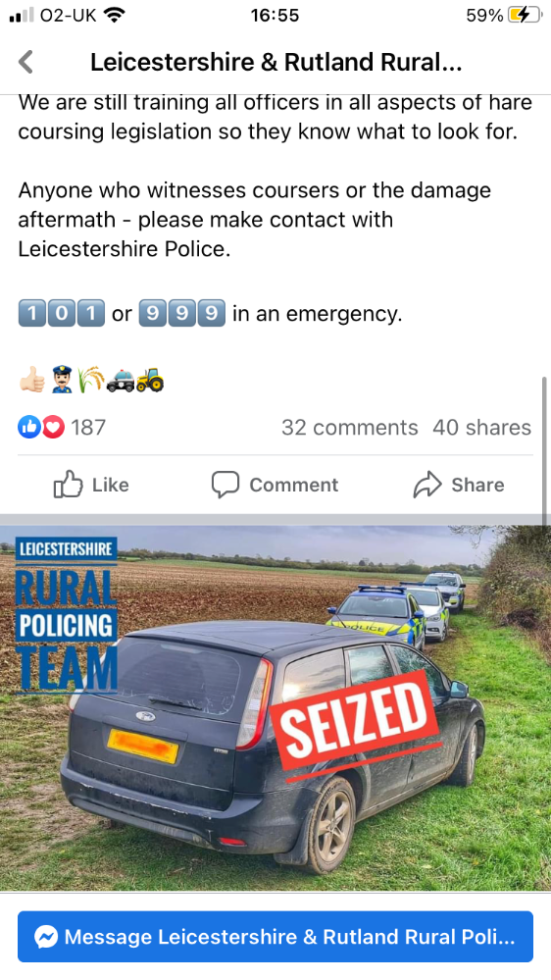View the 187 reactions count
The image size is (551, 980).
coord(88,428)
